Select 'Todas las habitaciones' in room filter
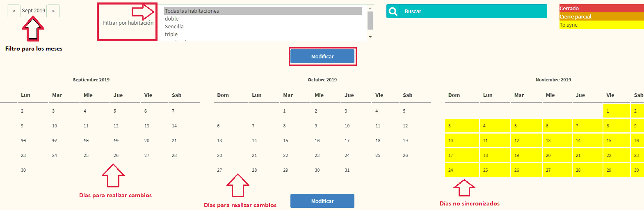This screenshot has height=210, width=644. [x=263, y=11]
